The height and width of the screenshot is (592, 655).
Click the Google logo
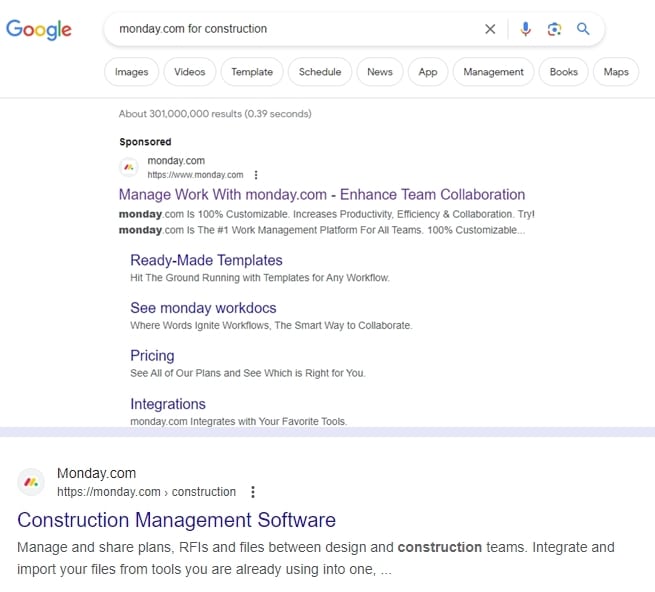39,29
